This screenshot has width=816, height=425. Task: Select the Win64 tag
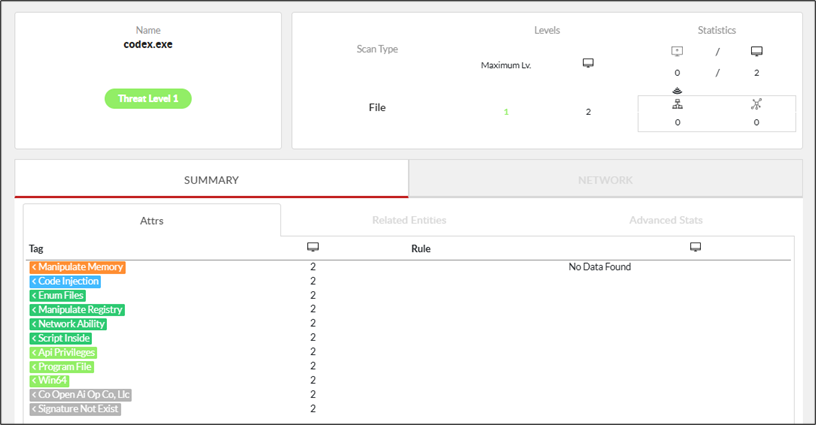click(x=49, y=380)
